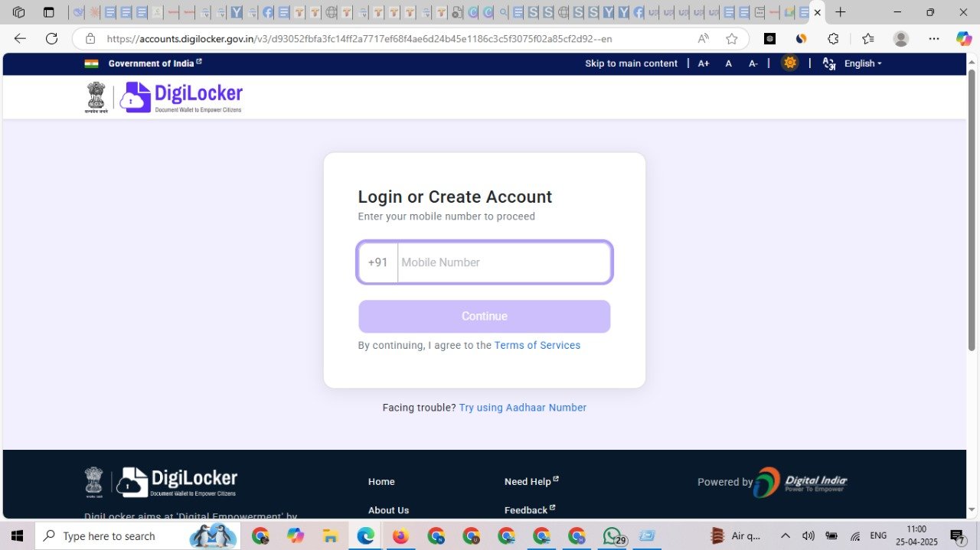The image size is (980, 550).
Task: Click the Read aloud icon in the address bar
Action: click(x=703, y=39)
